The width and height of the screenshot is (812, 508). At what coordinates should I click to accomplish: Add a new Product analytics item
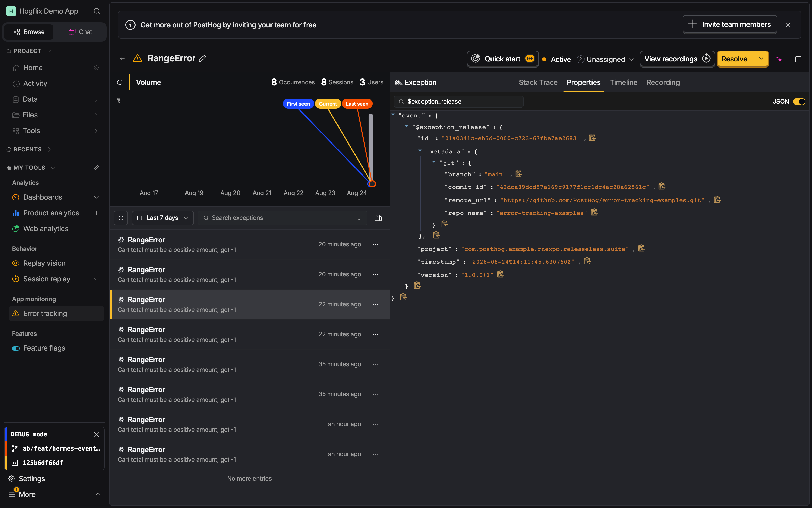(96, 213)
